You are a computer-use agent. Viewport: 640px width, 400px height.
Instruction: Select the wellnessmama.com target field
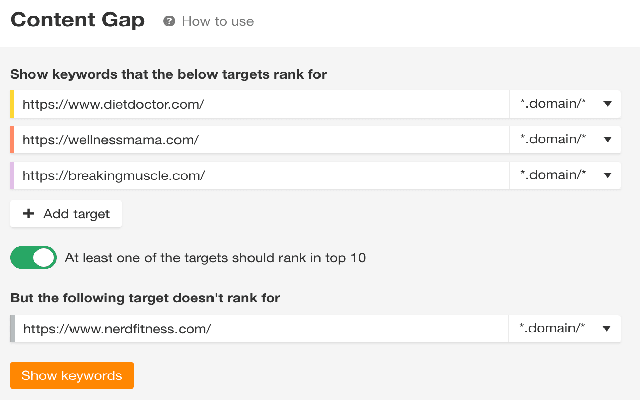pos(260,140)
